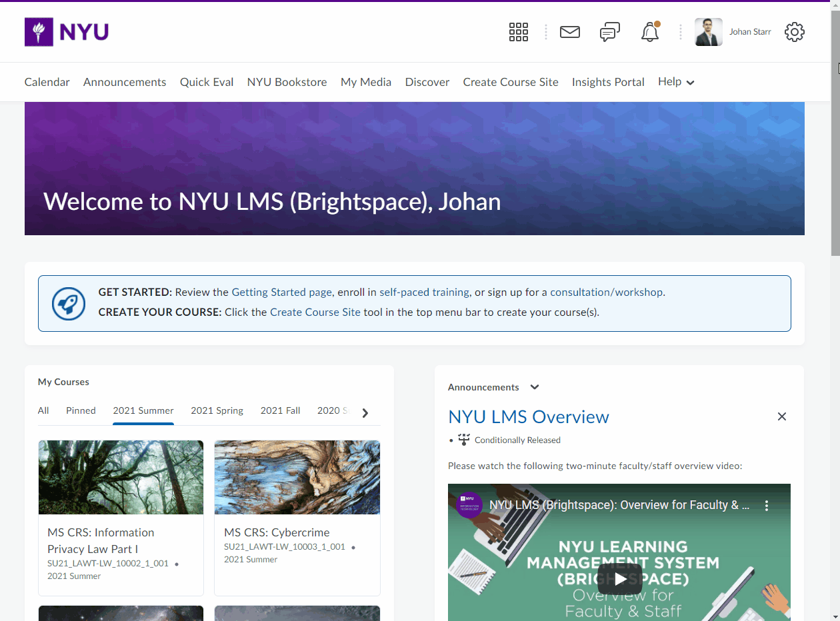The image size is (840, 621).
Task: Click the NYU channel icon on video
Action: click(x=469, y=504)
